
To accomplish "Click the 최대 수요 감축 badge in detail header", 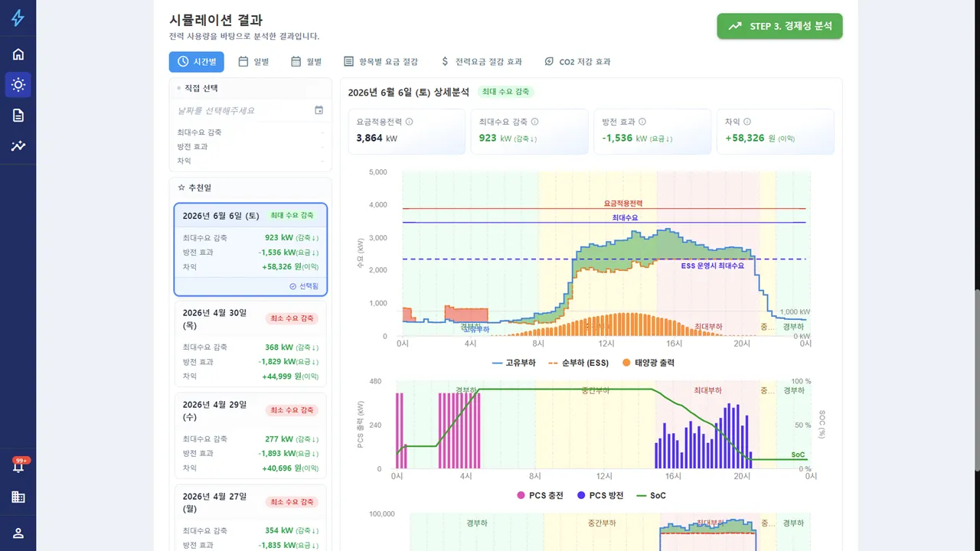I will pos(505,92).
